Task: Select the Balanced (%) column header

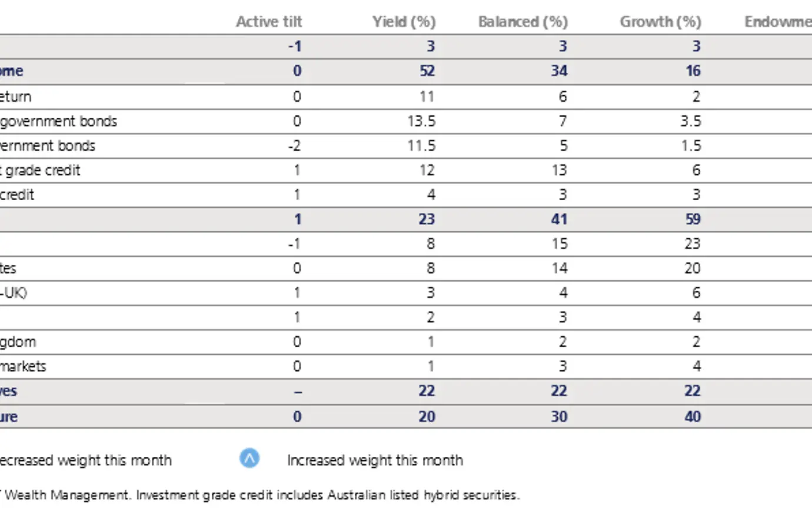Action: [x=523, y=22]
